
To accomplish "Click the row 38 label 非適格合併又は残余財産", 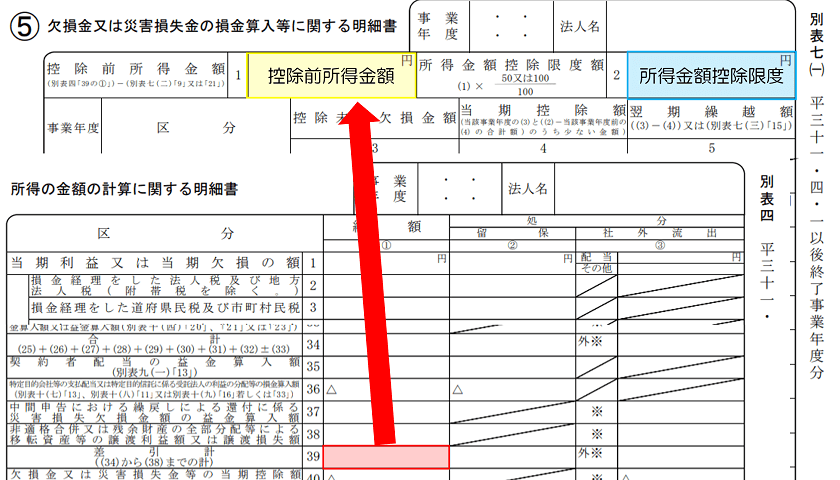I will [x=155, y=434].
